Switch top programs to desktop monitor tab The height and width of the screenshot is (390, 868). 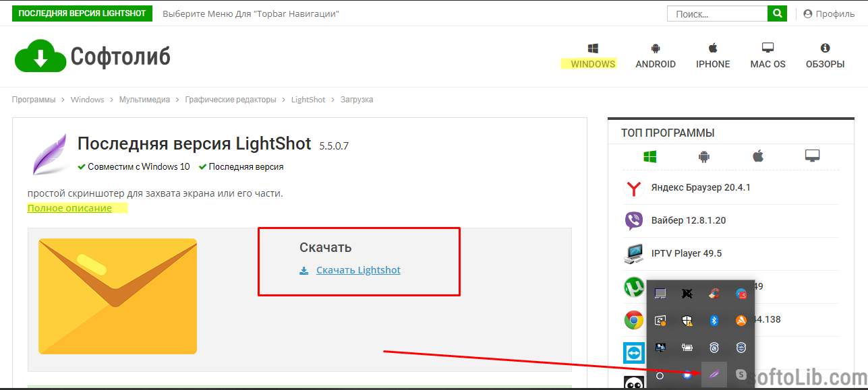812,156
